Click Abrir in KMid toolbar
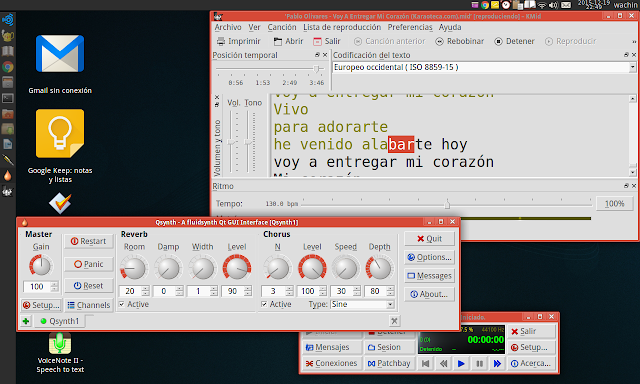 tap(289, 41)
